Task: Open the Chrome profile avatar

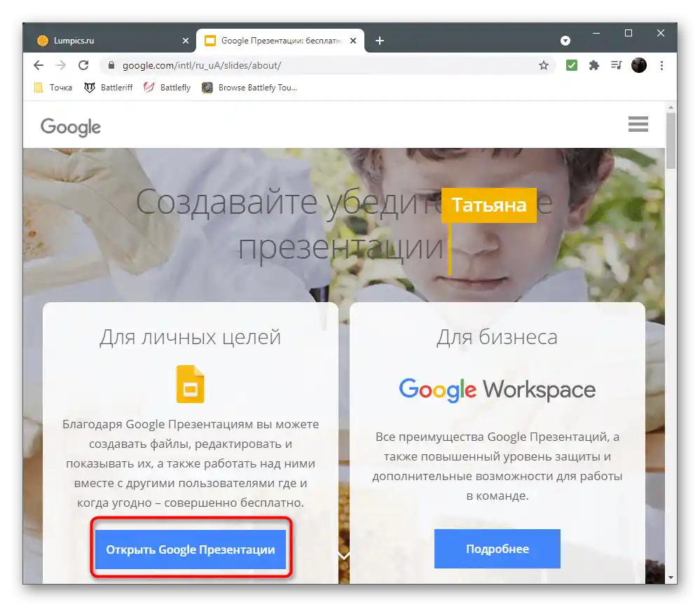Action: (x=639, y=65)
